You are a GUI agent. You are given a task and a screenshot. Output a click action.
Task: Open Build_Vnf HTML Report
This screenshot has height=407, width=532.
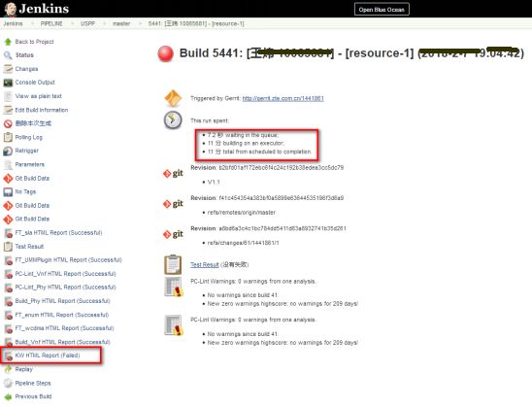pyautogui.click(x=62, y=342)
